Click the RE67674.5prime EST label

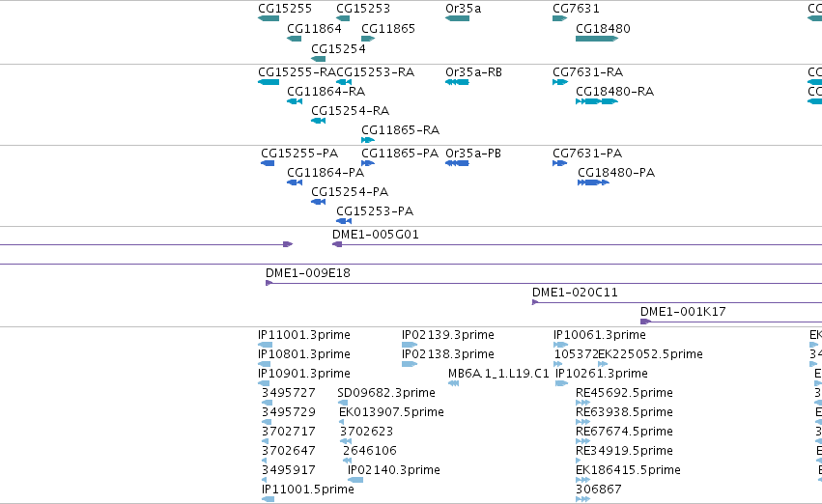point(624,432)
